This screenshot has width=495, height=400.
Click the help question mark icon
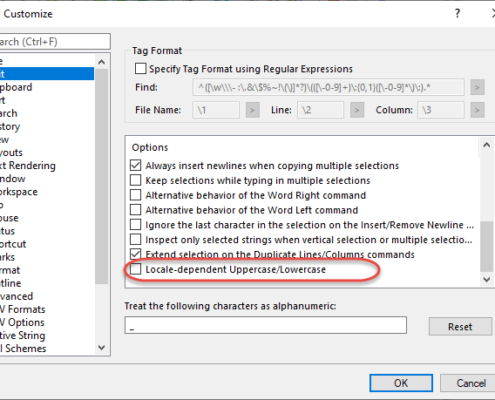[457, 13]
